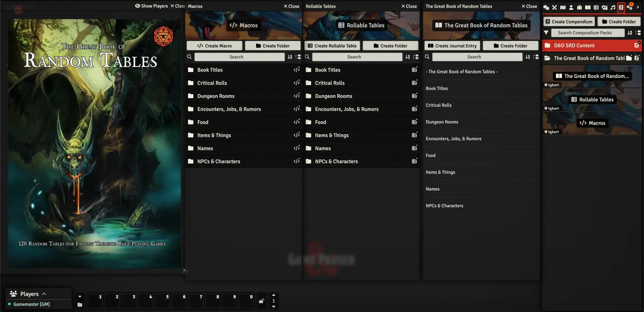Click the Create Rollable Table button

click(x=332, y=46)
